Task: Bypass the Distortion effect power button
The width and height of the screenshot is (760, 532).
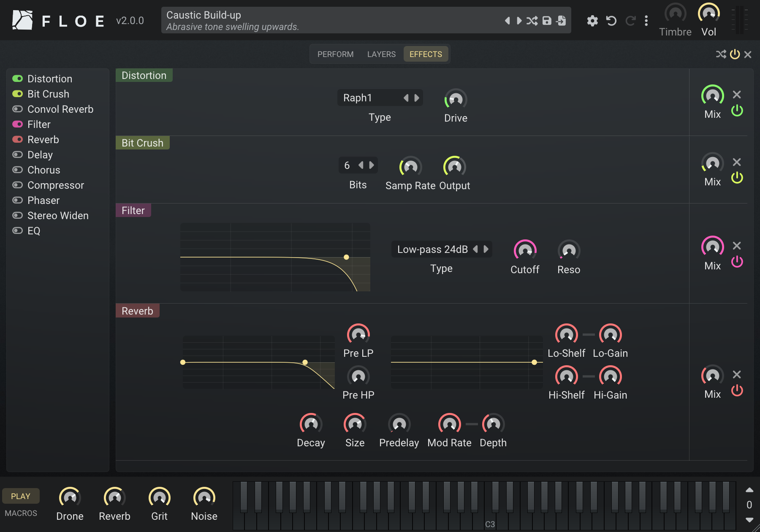Action: tap(737, 111)
